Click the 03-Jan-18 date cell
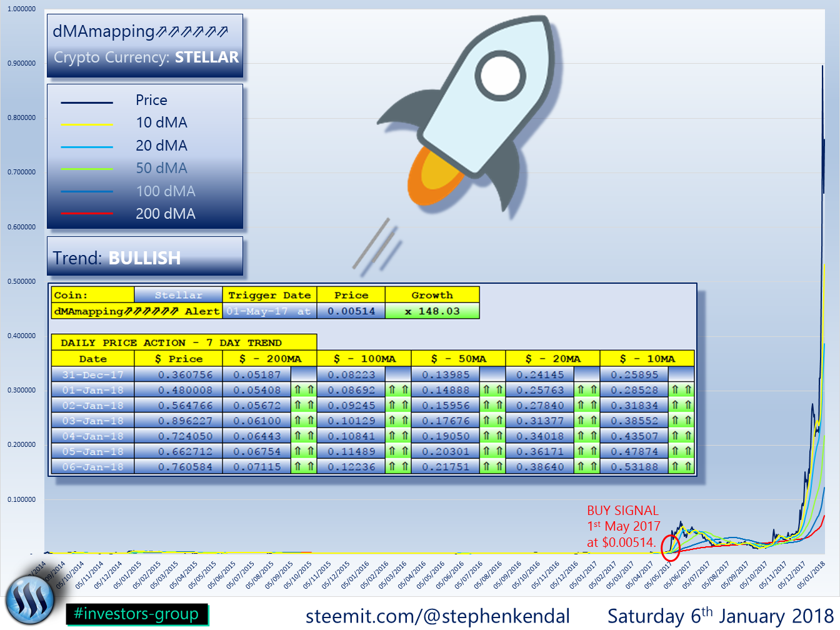This screenshot has height=630, width=840. coord(92,421)
